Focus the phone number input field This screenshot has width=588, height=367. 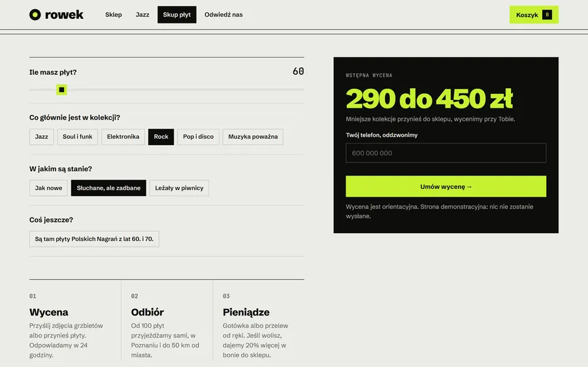pyautogui.click(x=446, y=153)
